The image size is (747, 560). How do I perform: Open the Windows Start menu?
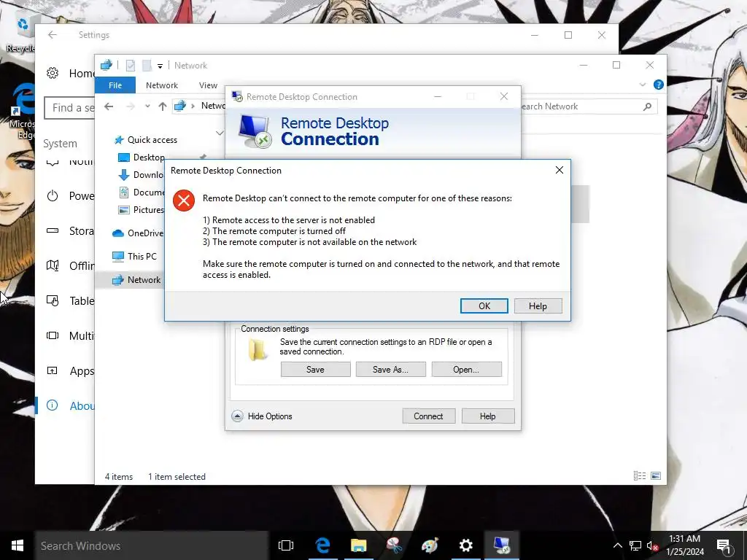pyautogui.click(x=18, y=545)
